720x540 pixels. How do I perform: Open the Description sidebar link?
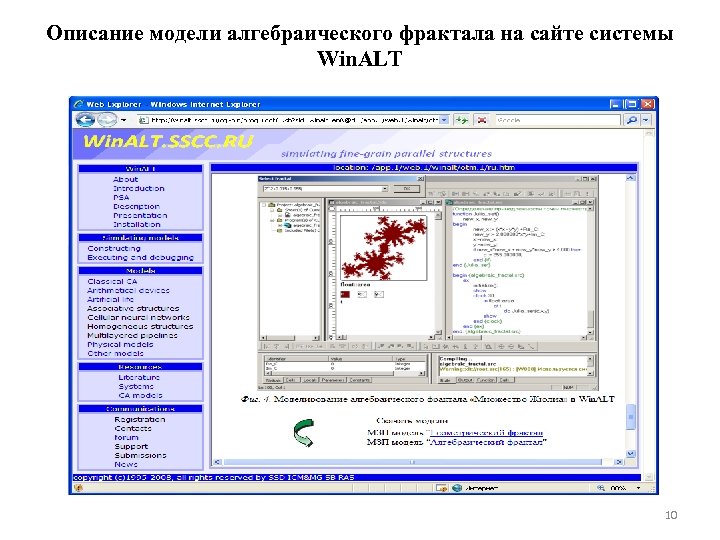[136, 207]
